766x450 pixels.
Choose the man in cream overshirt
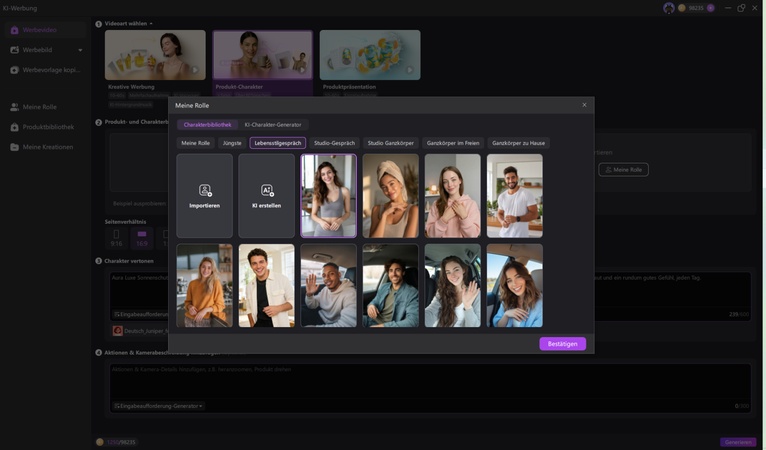pyautogui.click(x=266, y=285)
